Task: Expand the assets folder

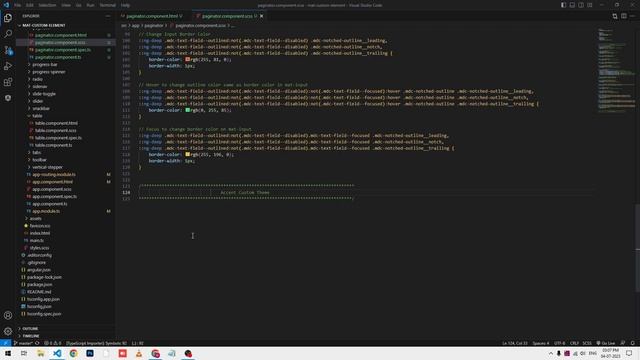Action: (36, 218)
